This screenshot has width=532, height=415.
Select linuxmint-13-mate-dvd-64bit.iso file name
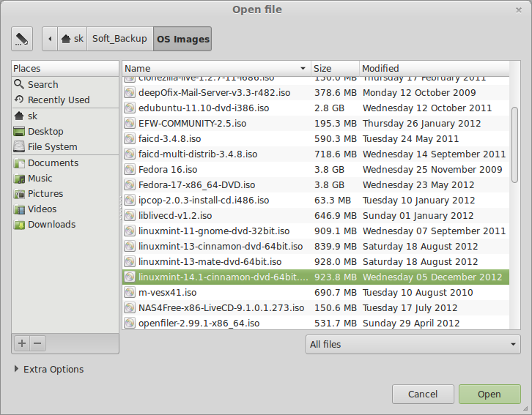tap(210, 261)
